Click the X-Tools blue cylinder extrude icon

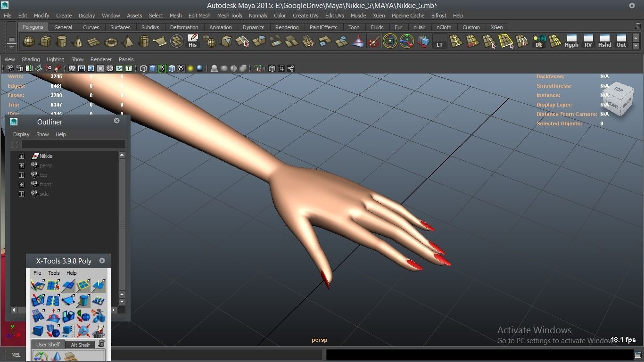tap(83, 300)
